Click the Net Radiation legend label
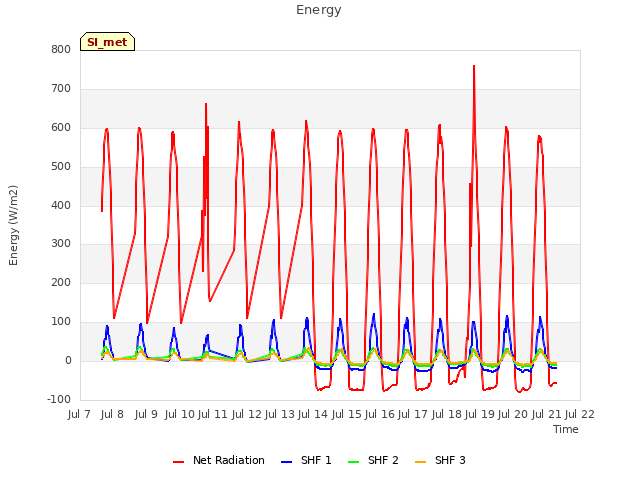640x480 pixels. [229, 460]
